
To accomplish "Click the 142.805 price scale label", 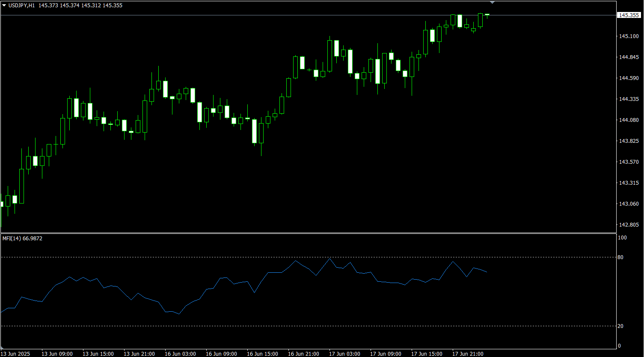I will click(x=629, y=225).
